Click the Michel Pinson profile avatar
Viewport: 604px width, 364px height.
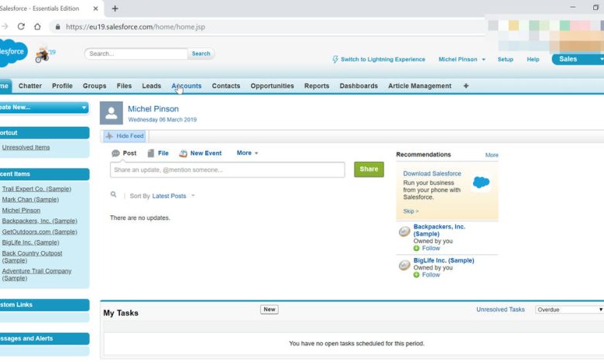click(112, 113)
